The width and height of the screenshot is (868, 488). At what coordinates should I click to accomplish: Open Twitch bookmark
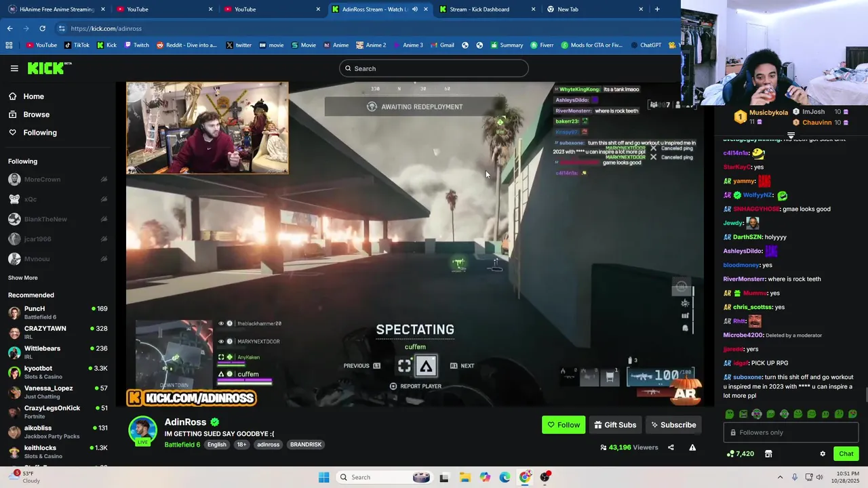point(136,45)
